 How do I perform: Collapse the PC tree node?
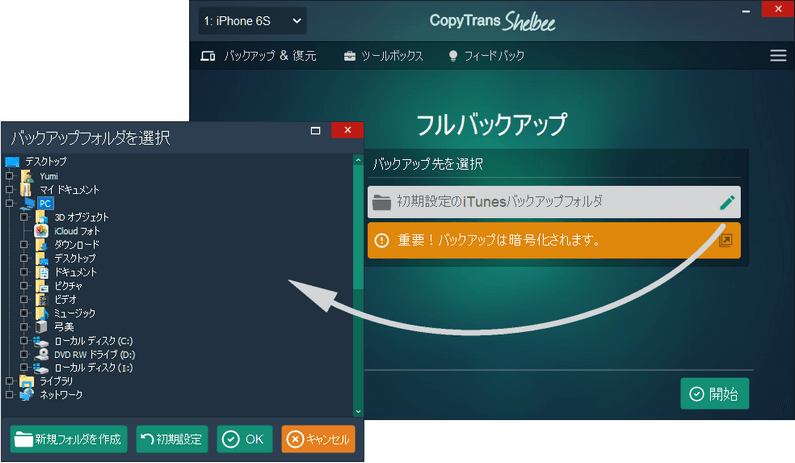(x=9, y=203)
